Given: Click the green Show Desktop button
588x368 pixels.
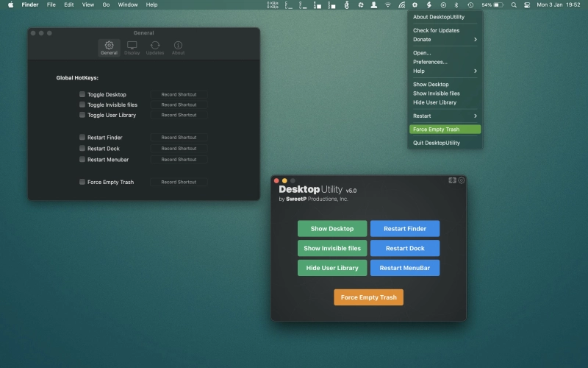Looking at the screenshot, I should point(332,229).
